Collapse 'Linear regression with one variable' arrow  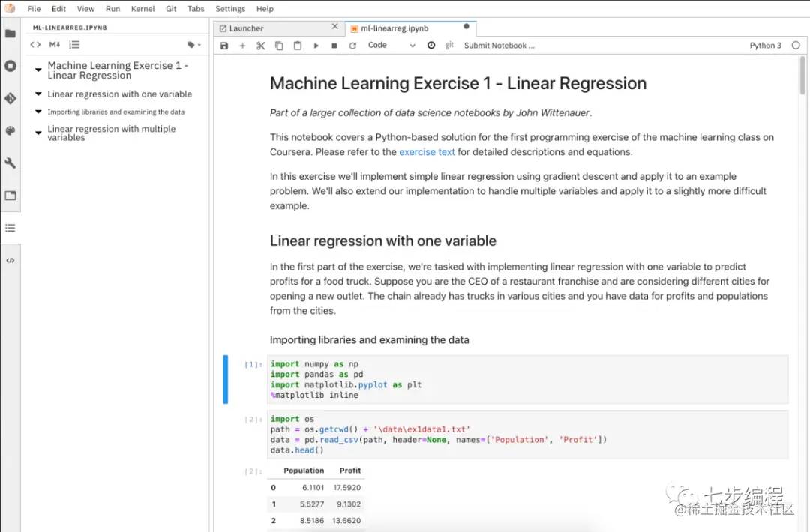[x=38, y=94]
